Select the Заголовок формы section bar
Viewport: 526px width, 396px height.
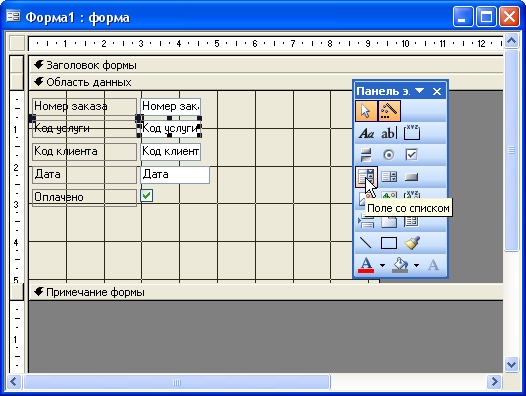click(266, 65)
